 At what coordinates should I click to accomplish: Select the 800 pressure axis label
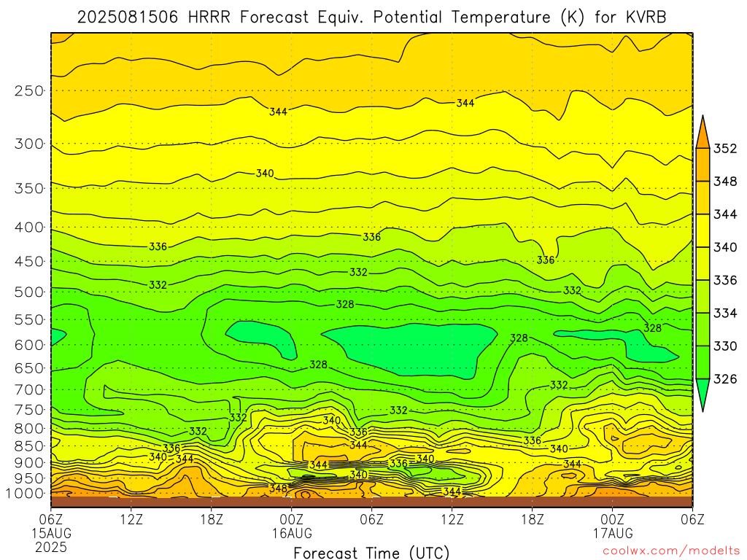tap(29, 429)
